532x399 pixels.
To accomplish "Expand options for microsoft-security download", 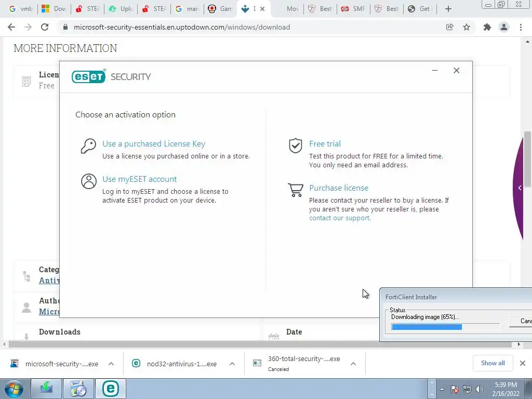I will tap(111, 364).
